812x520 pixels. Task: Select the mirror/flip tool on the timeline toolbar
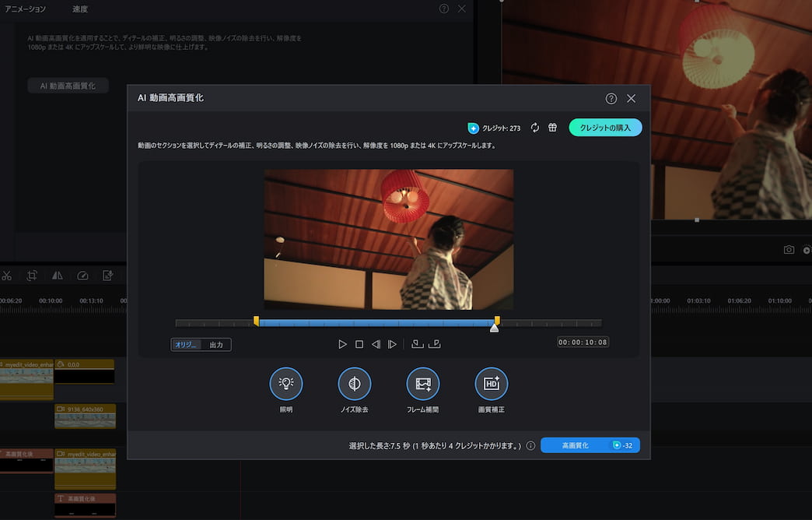coord(57,275)
